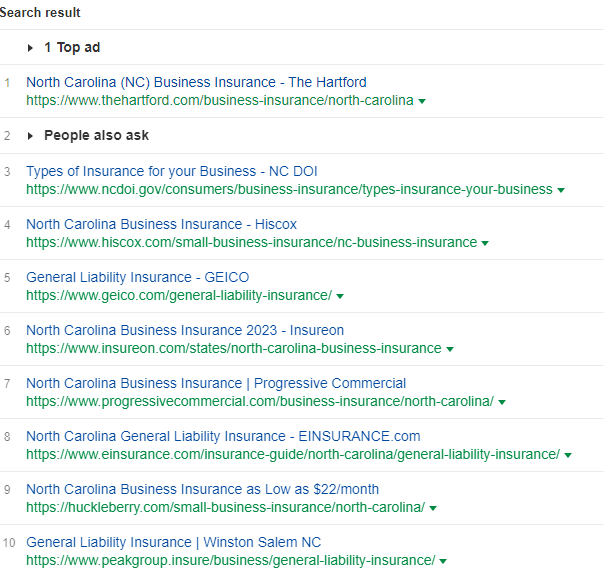
Task: Open dropdown arrow beside peakgroup.insure URL
Action: click(443, 561)
